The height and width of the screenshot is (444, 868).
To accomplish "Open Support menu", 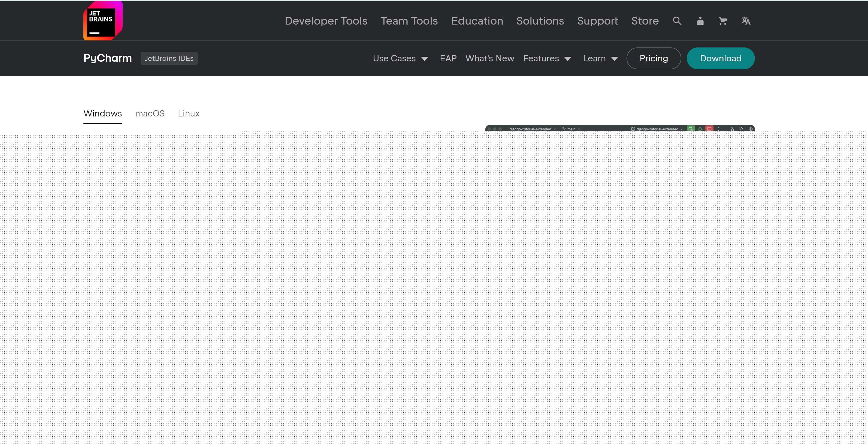I will (597, 21).
